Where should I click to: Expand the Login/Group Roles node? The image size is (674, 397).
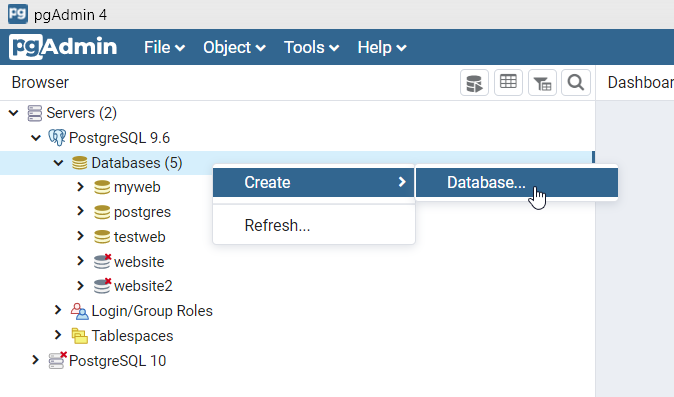click(x=58, y=310)
